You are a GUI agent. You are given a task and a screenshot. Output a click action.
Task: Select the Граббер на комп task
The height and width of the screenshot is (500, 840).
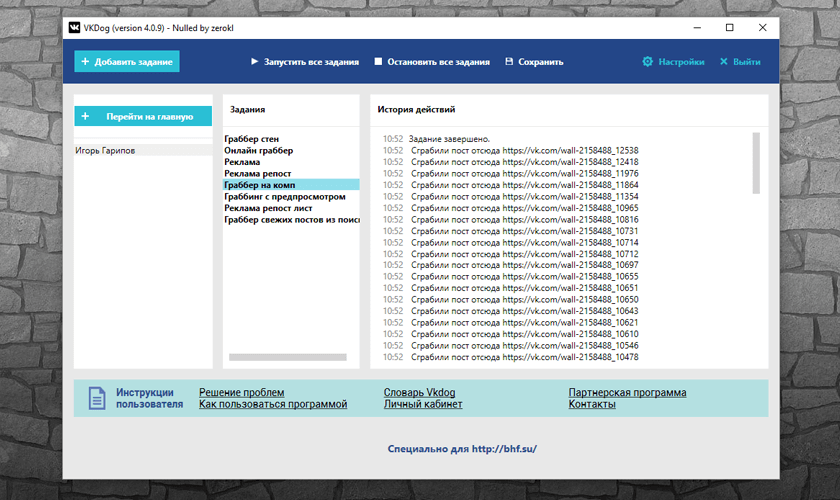[x=291, y=185]
